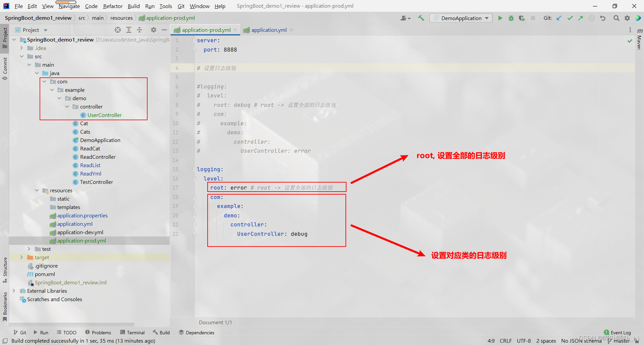Select application-dev.yml in project tree
The image size is (644, 345).
tap(80, 232)
